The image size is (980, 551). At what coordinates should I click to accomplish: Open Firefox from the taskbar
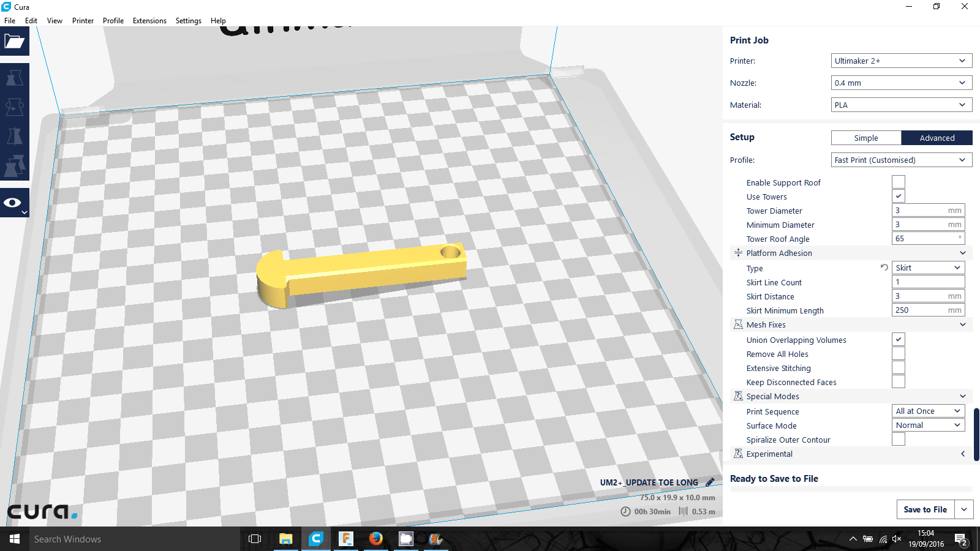(x=375, y=539)
